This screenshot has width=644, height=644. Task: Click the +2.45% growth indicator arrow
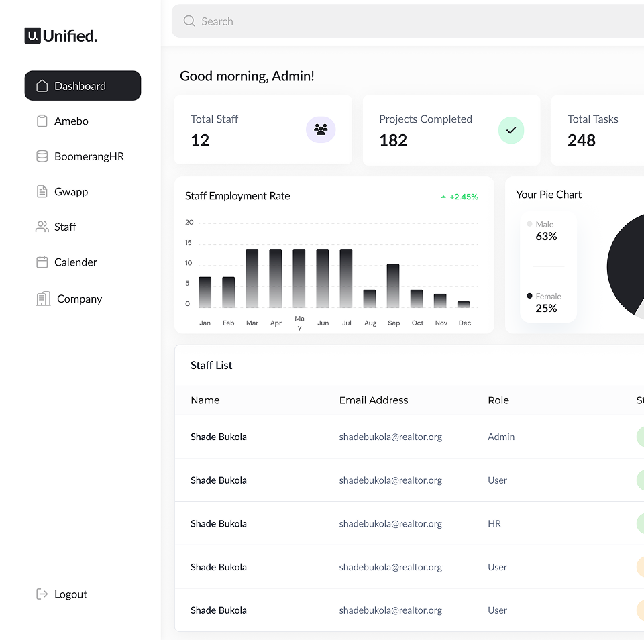pos(443,197)
